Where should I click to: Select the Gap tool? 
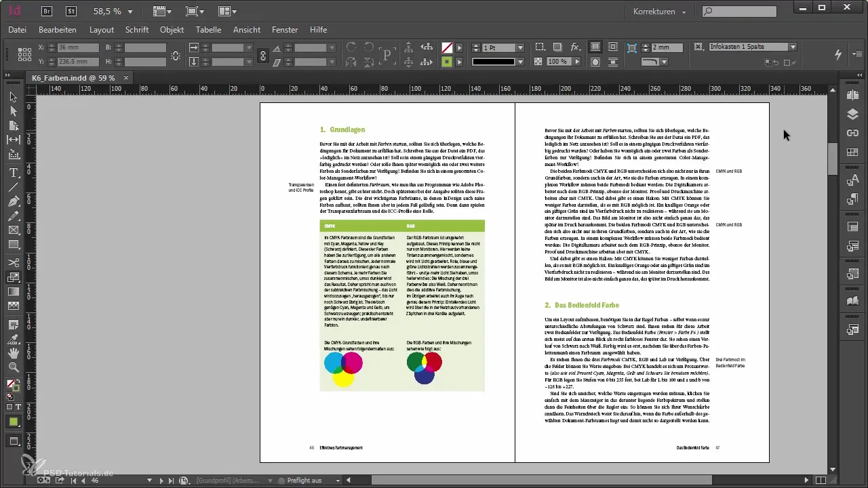[x=13, y=140]
